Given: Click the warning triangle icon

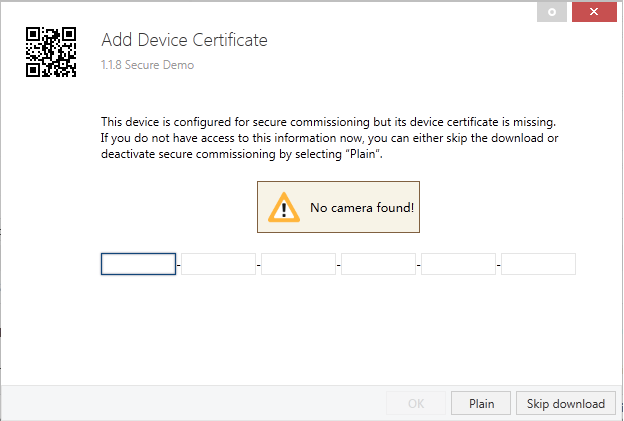Looking at the screenshot, I should (284, 207).
